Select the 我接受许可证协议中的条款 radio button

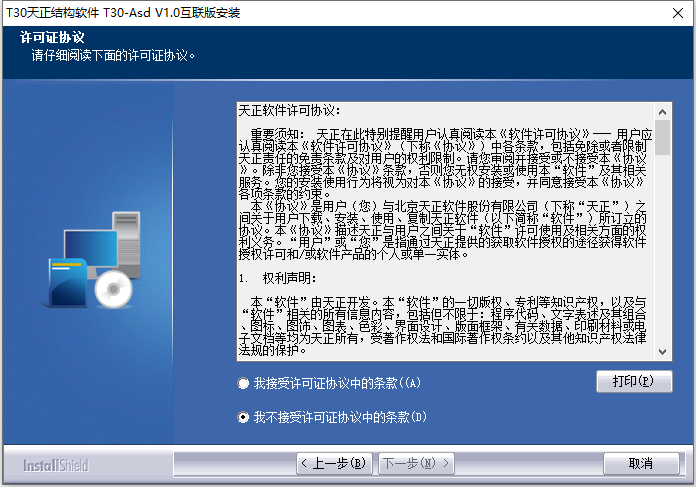point(243,383)
